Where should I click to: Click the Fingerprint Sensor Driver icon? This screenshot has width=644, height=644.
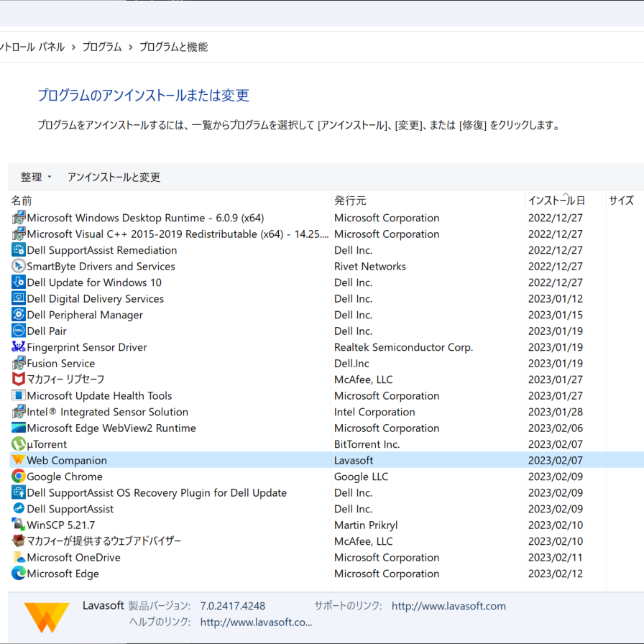tap(19, 347)
